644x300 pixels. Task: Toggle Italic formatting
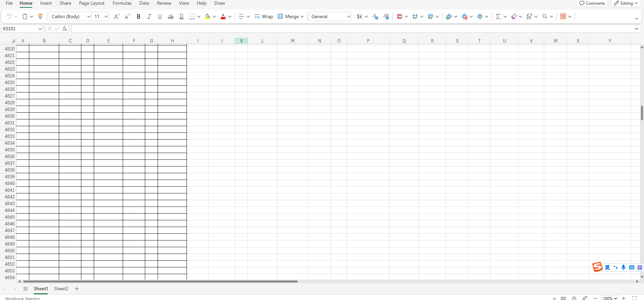[x=149, y=16]
